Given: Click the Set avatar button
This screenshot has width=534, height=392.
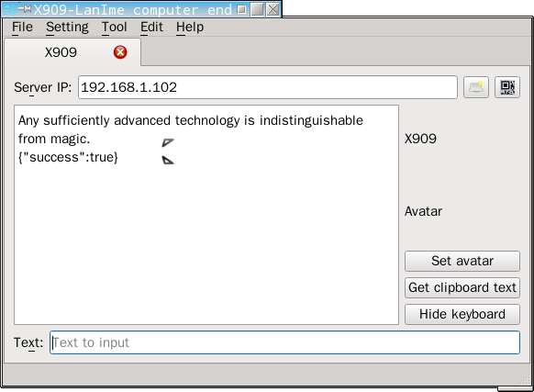Looking at the screenshot, I should coord(462,261).
